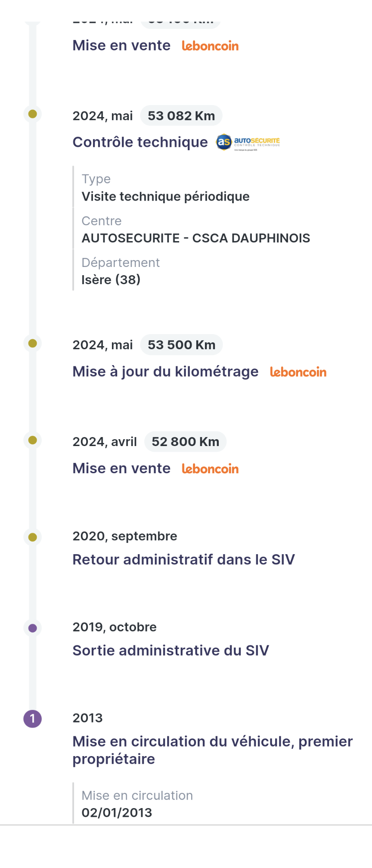Open Retour administratif dans le SIV entry
372x868 pixels.
coord(183,559)
